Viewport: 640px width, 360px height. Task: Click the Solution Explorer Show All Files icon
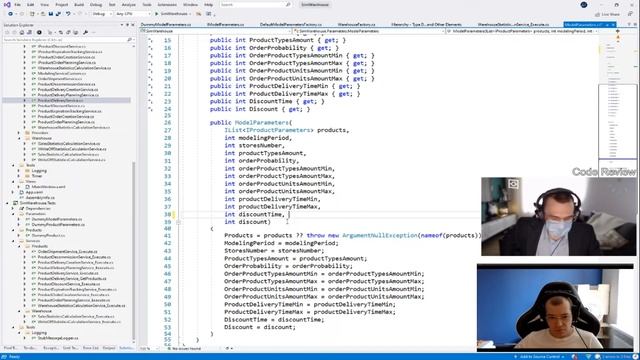[76, 32]
